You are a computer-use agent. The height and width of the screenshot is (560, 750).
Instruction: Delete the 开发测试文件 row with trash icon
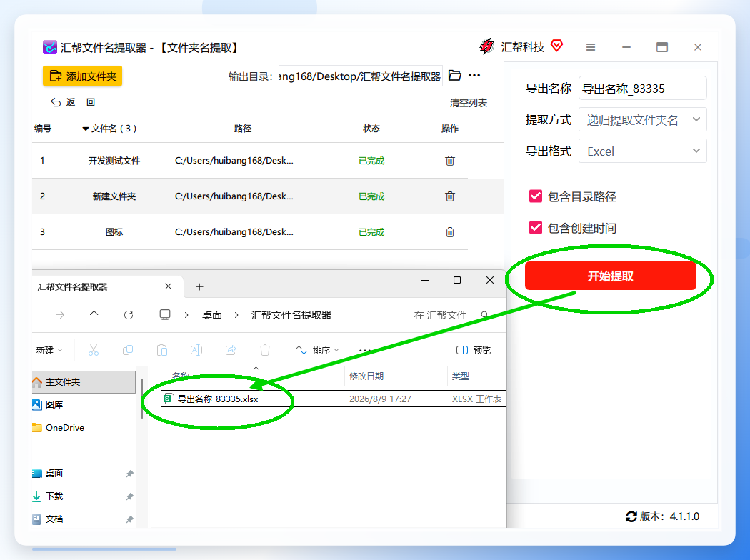tap(449, 161)
